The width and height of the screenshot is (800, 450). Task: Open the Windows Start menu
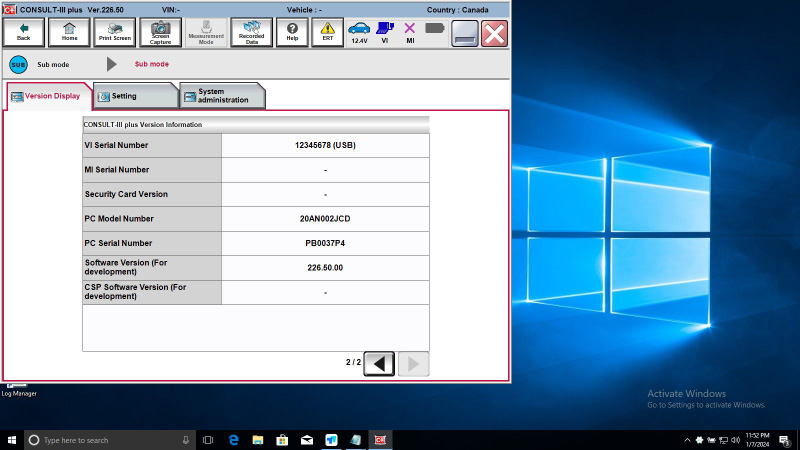(x=12, y=440)
